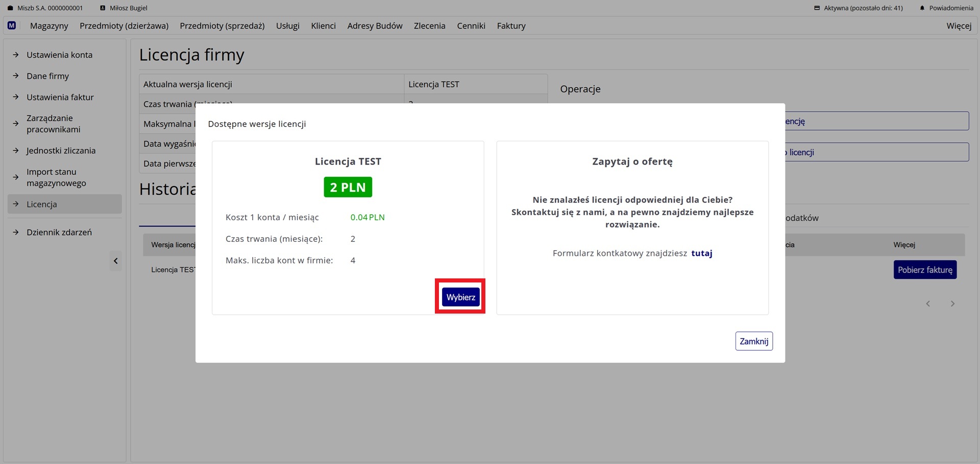The height and width of the screenshot is (464, 980).
Task: Close the dialog with Zamknij button
Action: tap(753, 341)
